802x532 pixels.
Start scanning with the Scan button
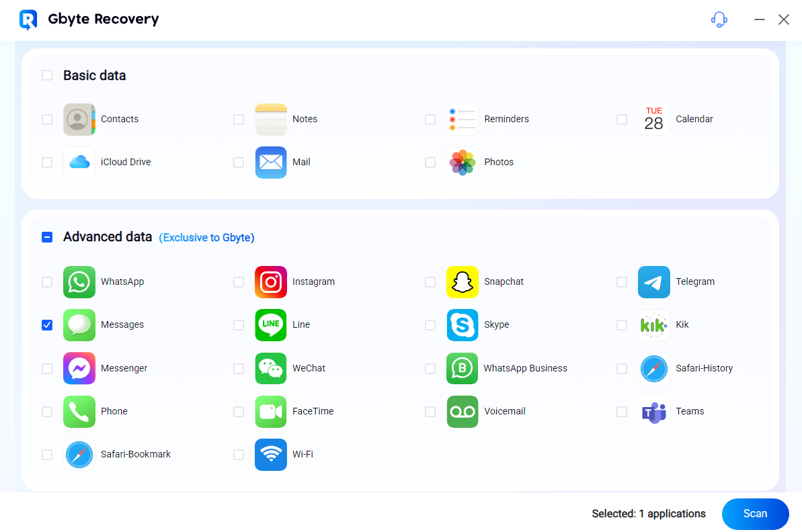pyautogui.click(x=755, y=514)
